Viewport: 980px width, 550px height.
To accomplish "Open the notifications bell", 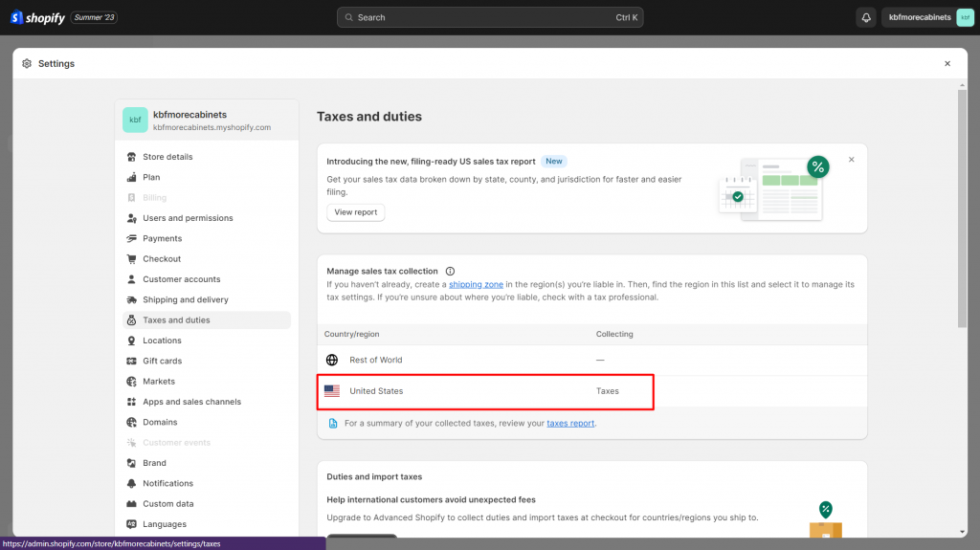I will [865, 17].
